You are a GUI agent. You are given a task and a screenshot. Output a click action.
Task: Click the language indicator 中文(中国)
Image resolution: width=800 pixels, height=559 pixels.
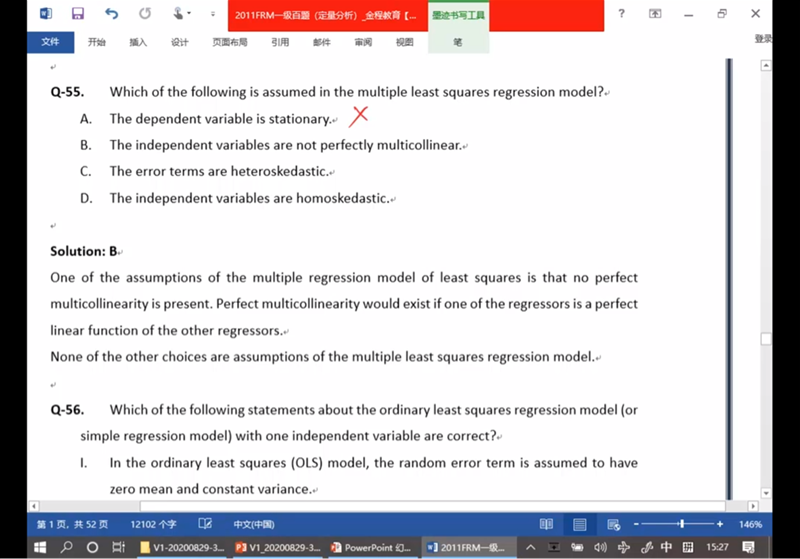click(x=254, y=524)
